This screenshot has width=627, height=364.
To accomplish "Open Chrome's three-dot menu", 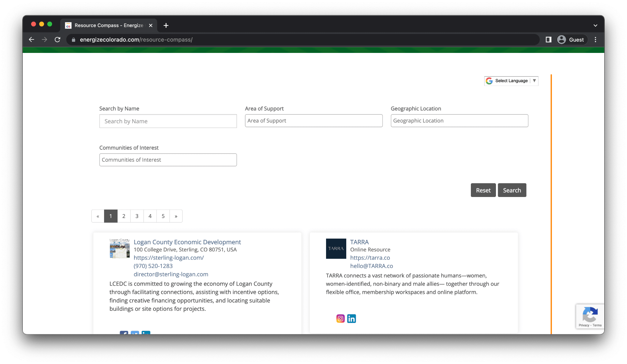I will [595, 39].
